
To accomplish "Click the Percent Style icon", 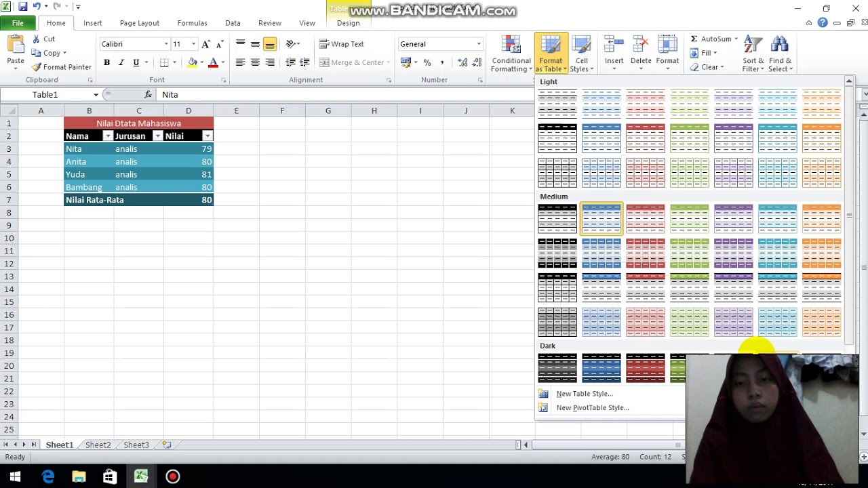I will pos(427,62).
